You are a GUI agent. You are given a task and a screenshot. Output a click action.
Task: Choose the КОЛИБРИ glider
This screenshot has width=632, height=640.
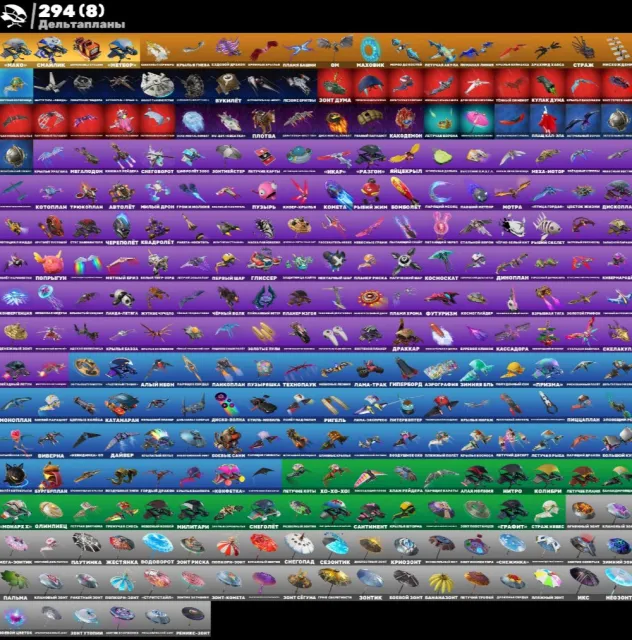click(548, 477)
